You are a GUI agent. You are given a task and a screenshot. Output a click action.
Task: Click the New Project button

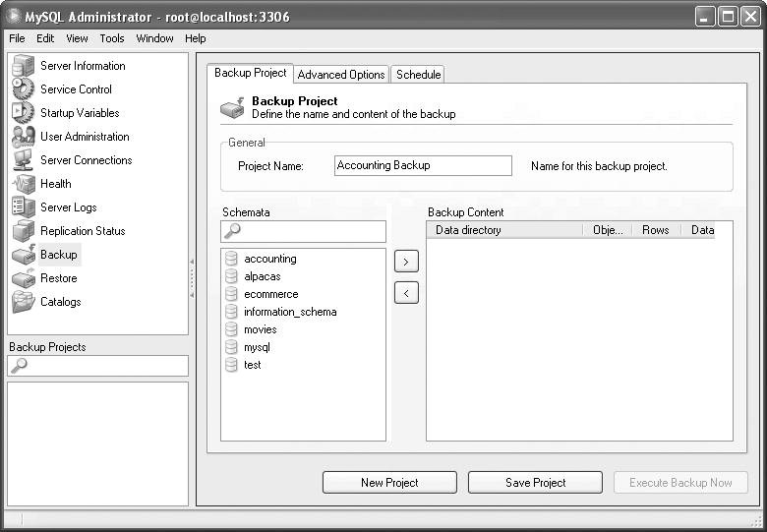click(x=389, y=483)
